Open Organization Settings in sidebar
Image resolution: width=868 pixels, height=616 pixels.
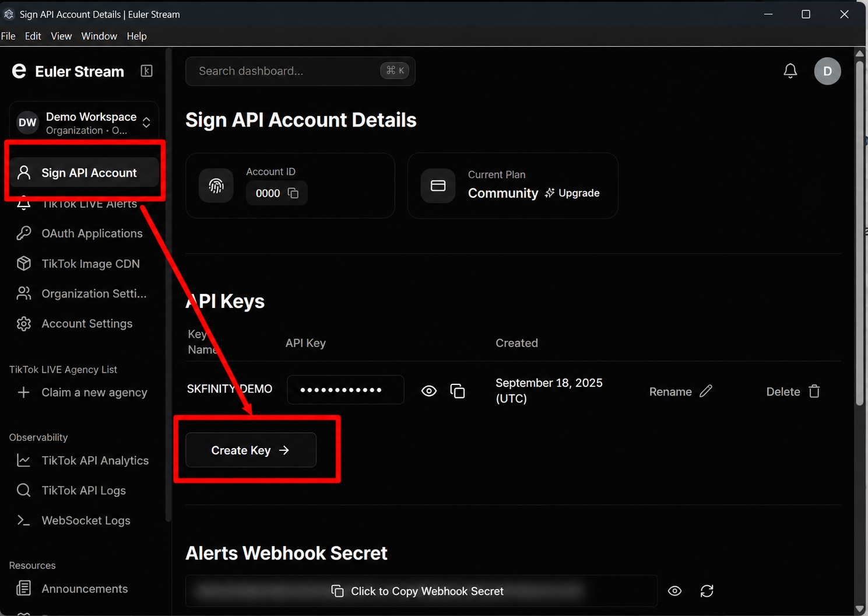coord(84,293)
